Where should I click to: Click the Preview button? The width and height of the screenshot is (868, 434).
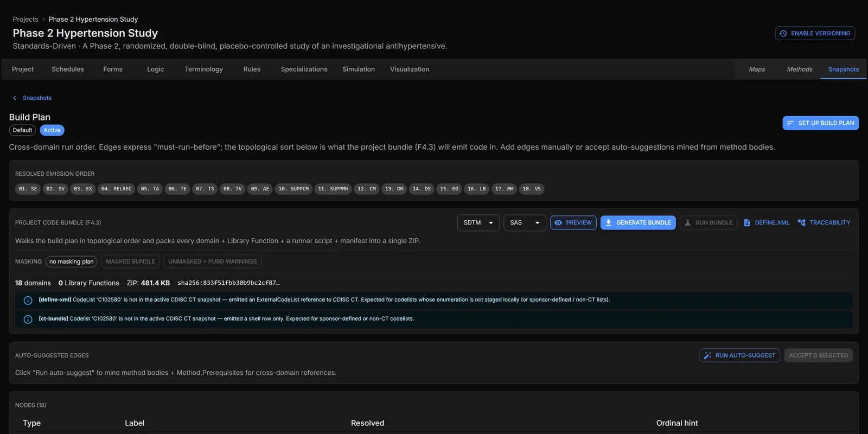(573, 223)
